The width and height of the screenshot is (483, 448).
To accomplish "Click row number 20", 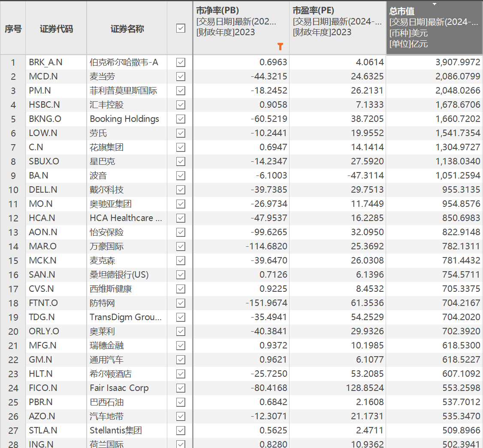I will (13, 332).
